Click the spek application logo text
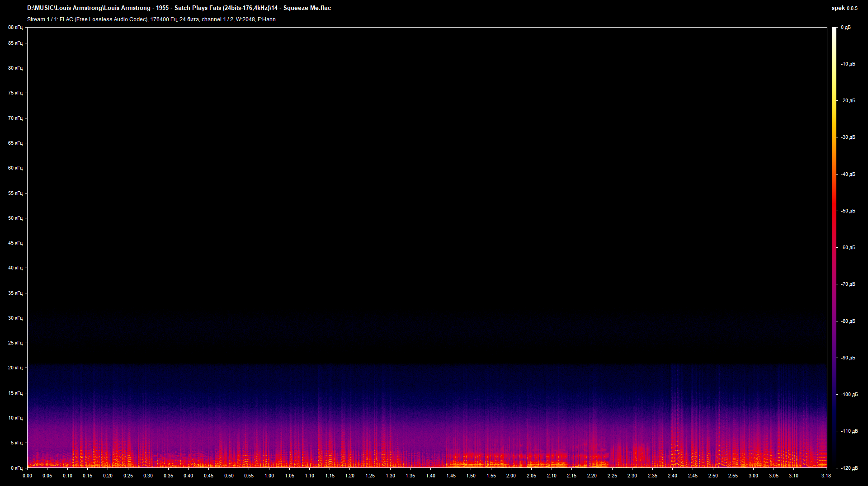The width and height of the screenshot is (868, 486). pos(837,8)
